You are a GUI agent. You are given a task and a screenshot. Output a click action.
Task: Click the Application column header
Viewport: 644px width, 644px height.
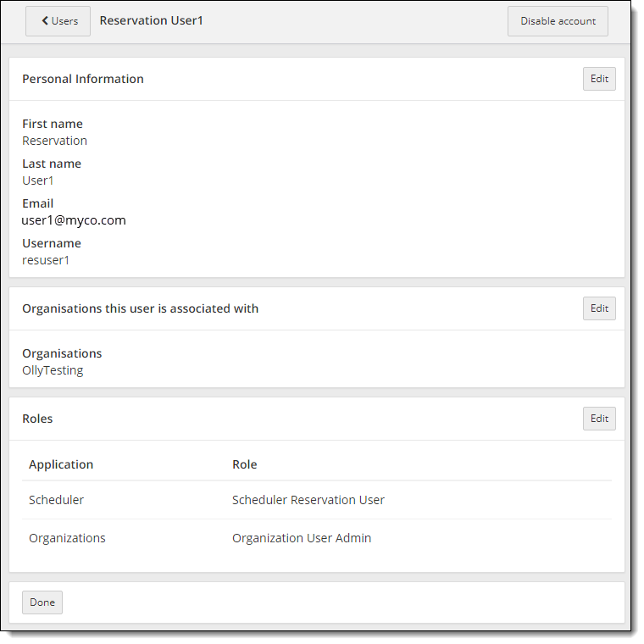click(x=61, y=464)
